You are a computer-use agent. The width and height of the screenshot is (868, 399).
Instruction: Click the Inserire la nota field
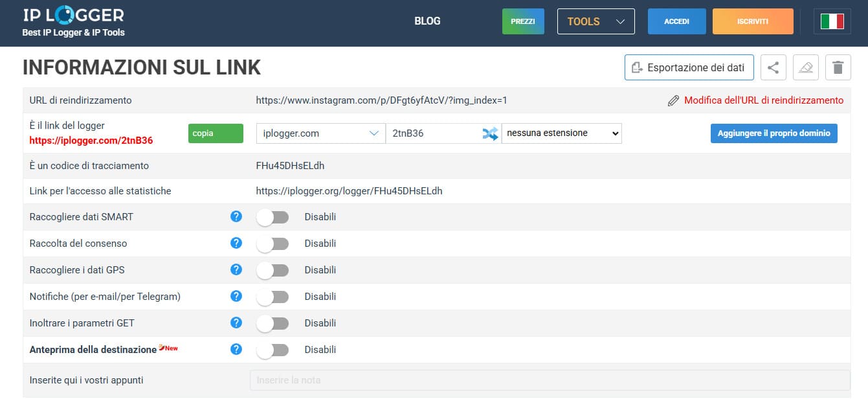[550, 380]
